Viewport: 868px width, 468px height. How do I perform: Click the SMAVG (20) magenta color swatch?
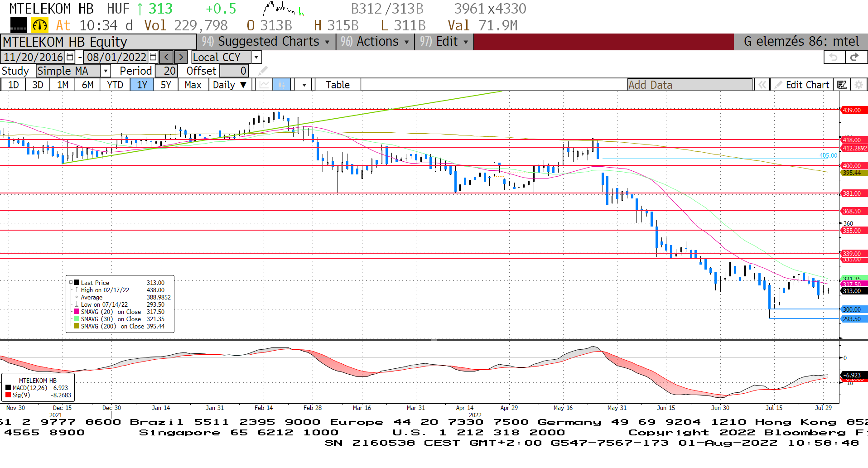(77, 312)
